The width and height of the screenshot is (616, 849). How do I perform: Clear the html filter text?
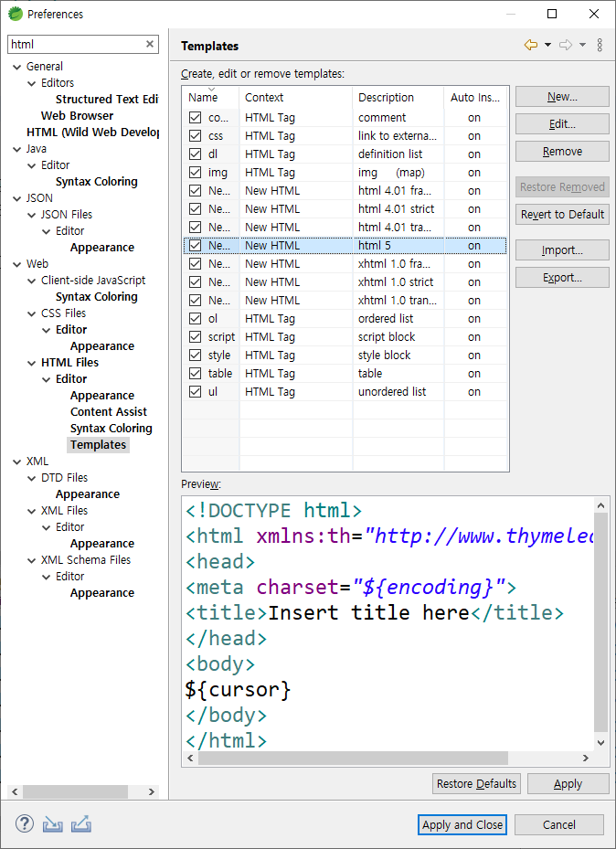pos(150,44)
